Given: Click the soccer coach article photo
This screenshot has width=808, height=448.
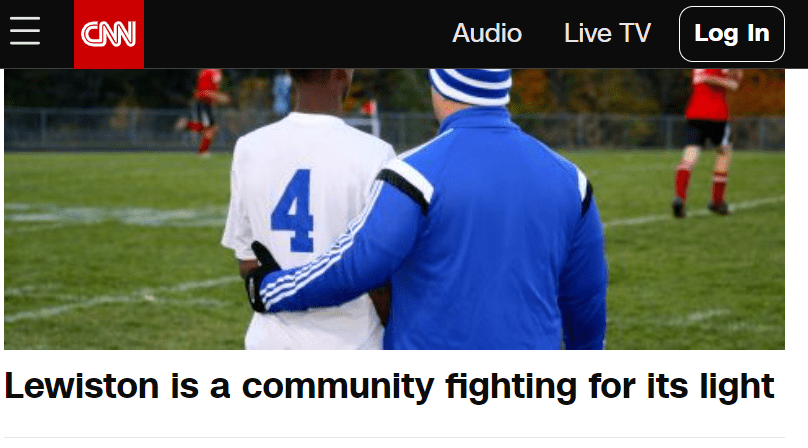Looking at the screenshot, I should point(394,209).
